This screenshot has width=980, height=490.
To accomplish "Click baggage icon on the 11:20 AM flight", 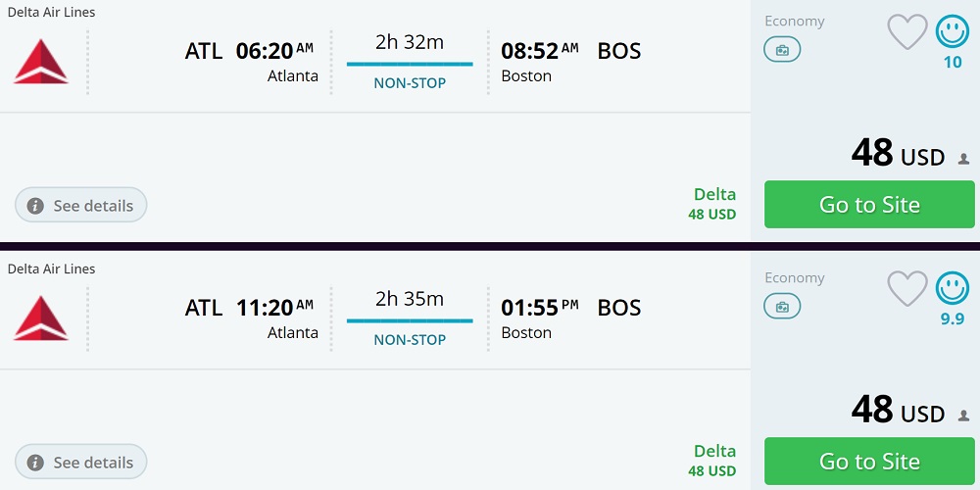I will pyautogui.click(x=782, y=306).
